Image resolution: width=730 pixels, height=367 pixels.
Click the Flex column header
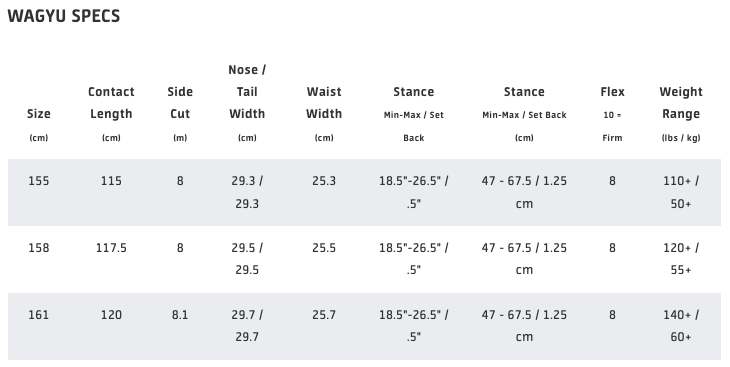click(612, 114)
